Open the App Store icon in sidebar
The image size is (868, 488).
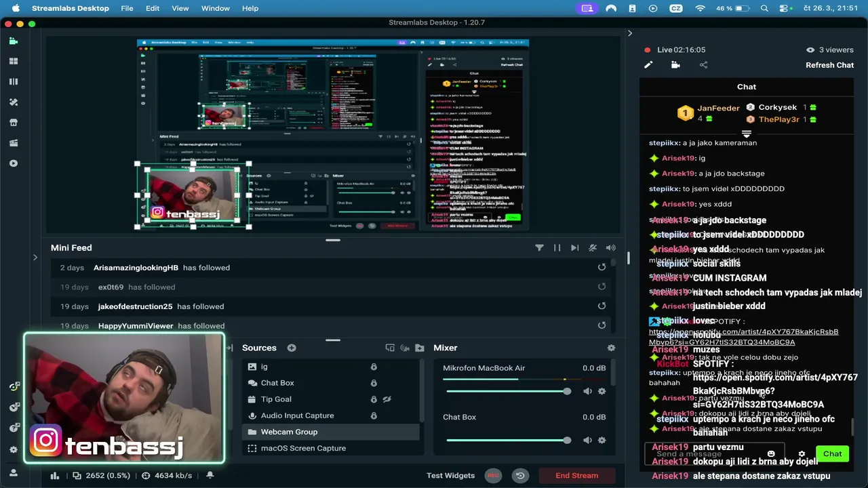coord(13,123)
